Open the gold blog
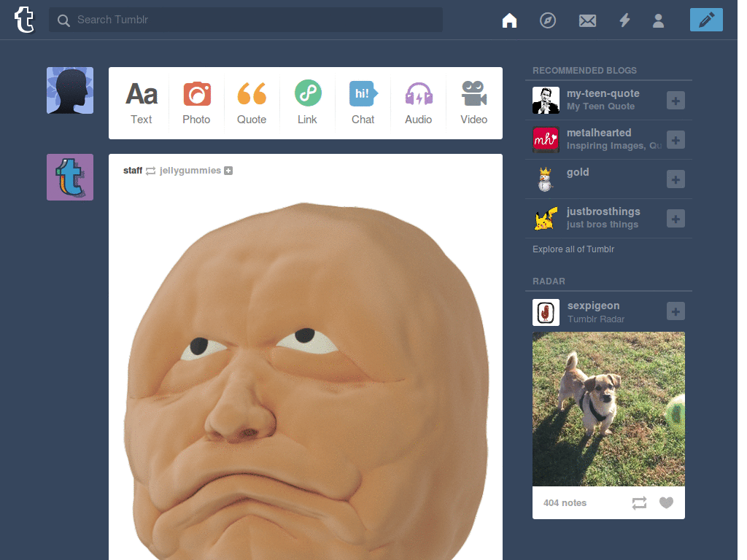 [x=578, y=172]
